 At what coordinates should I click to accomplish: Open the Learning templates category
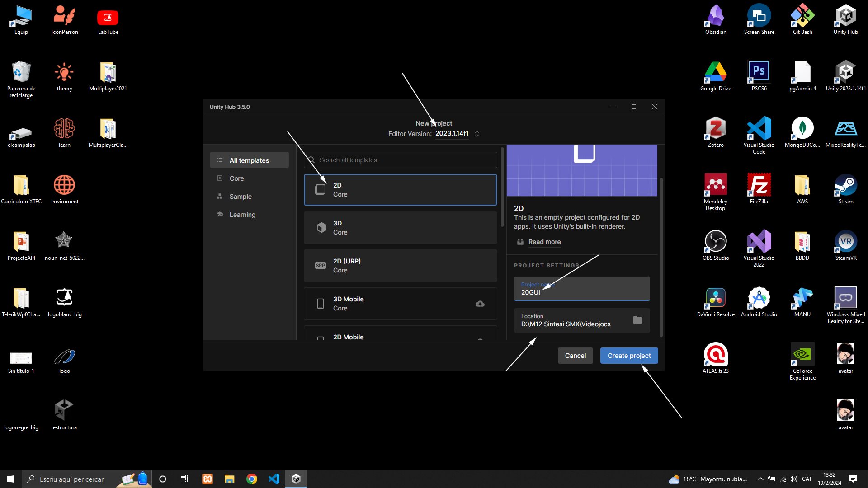(242, 215)
